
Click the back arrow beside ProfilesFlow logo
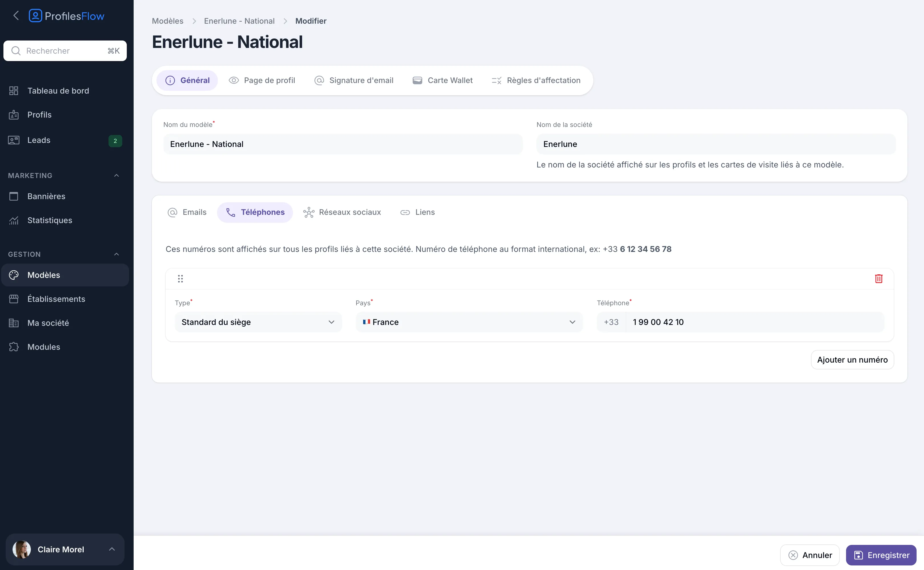[x=16, y=16]
